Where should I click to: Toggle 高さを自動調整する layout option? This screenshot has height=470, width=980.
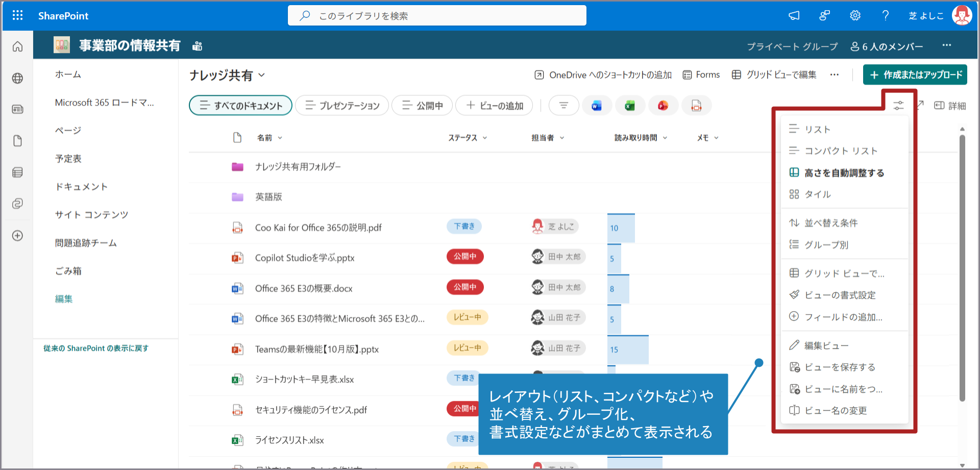(x=844, y=173)
